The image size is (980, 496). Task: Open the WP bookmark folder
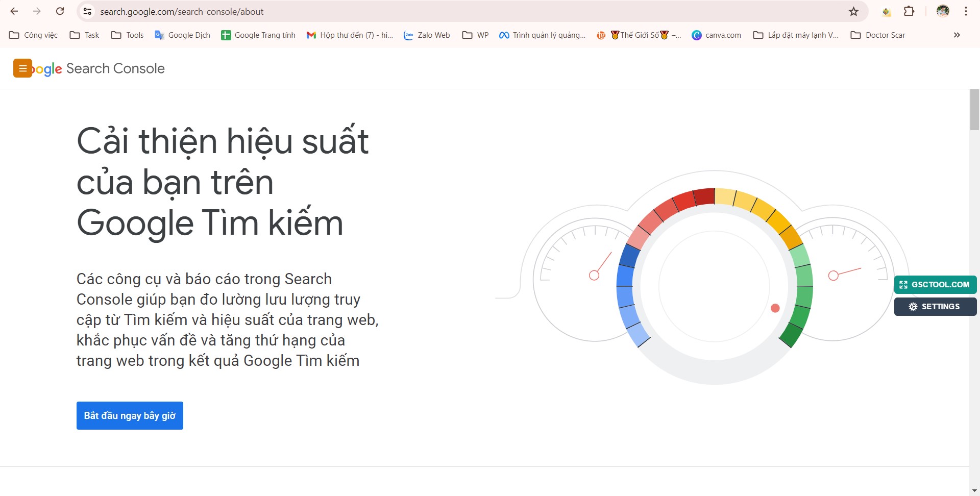tap(475, 35)
